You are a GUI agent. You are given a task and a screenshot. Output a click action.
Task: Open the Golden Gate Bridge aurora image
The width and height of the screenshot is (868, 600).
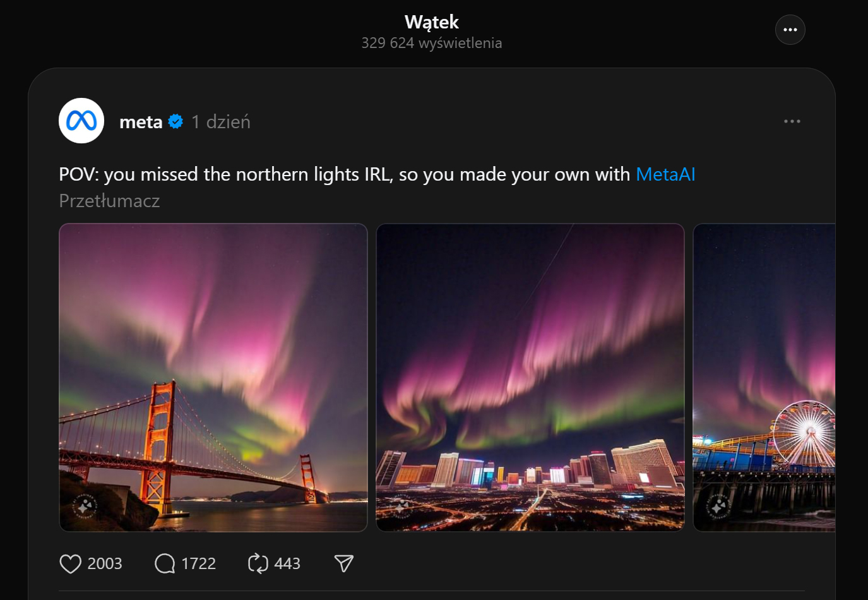213,378
